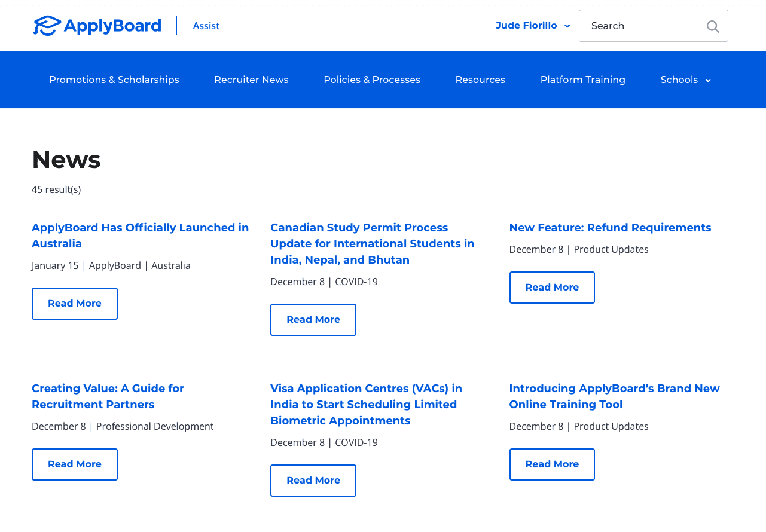Click Read More on the Australia launch card
The height and width of the screenshot is (532, 766).
(x=74, y=303)
